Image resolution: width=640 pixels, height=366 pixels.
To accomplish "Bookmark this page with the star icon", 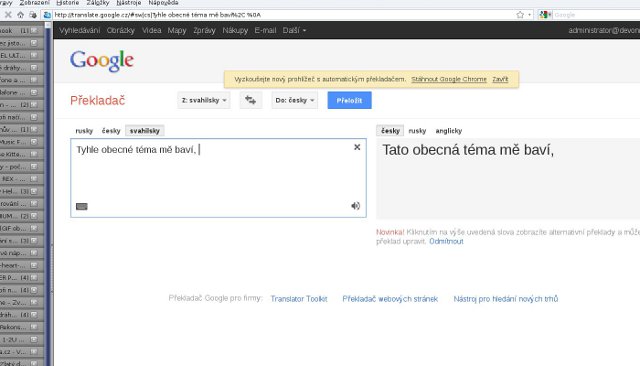I will pos(520,15).
